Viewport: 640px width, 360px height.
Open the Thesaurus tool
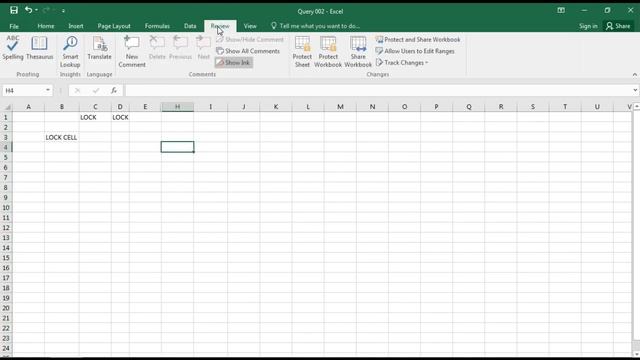[x=40, y=48]
